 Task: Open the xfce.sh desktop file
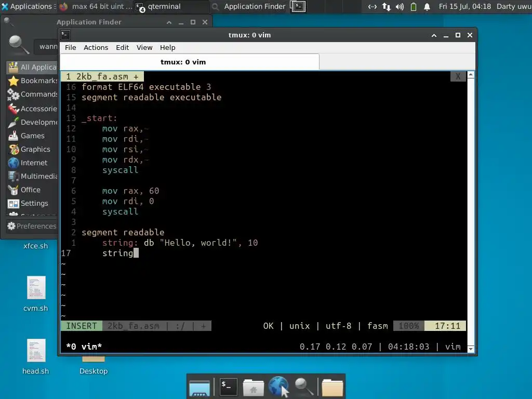(36, 246)
